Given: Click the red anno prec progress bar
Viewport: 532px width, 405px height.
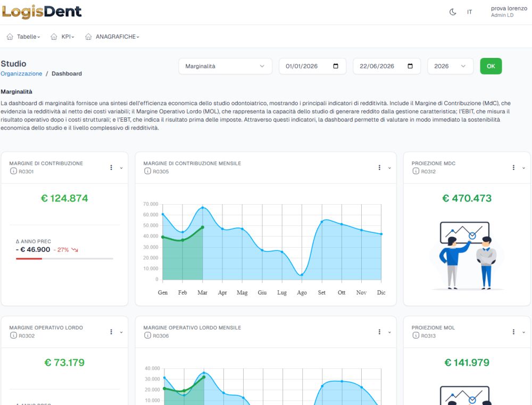Looking at the screenshot, I should (x=29, y=259).
